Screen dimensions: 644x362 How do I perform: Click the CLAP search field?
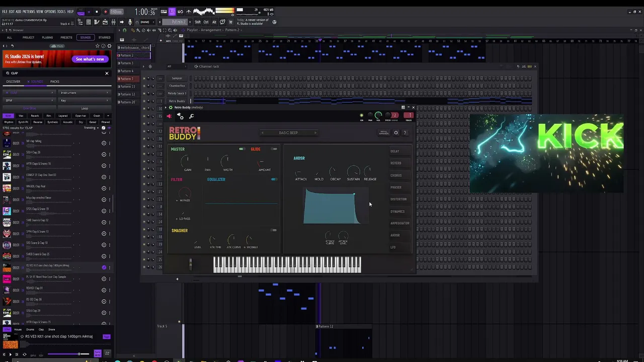(x=55, y=73)
